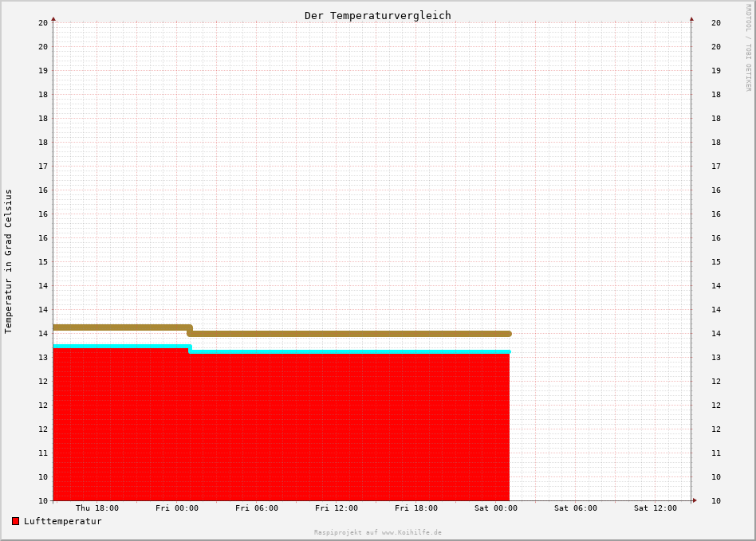Click the arrow atop the left y-axis
The width and height of the screenshot is (756, 541).
pyautogui.click(x=53, y=18)
